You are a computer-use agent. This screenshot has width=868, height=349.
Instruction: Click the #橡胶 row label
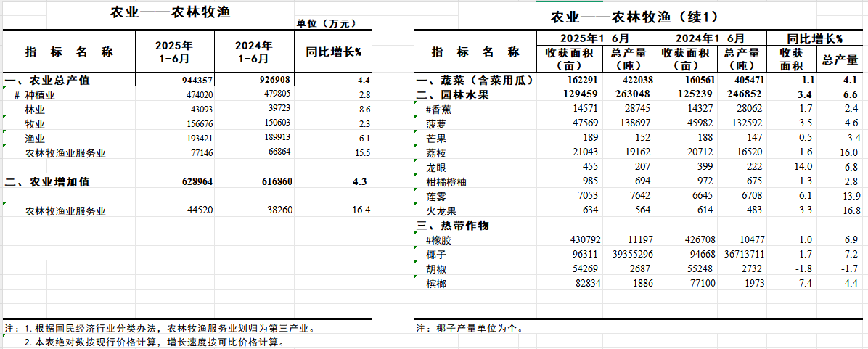click(440, 240)
